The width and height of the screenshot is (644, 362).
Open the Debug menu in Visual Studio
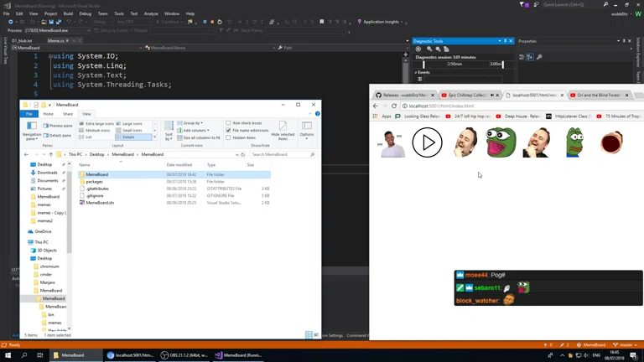coord(85,13)
